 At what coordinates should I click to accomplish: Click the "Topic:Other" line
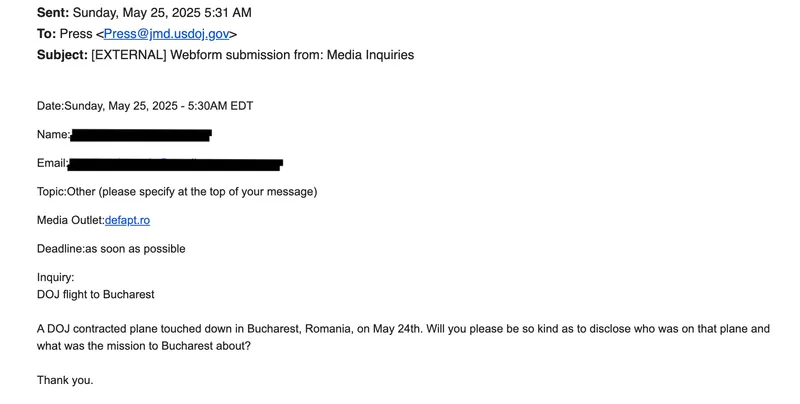tap(177, 191)
